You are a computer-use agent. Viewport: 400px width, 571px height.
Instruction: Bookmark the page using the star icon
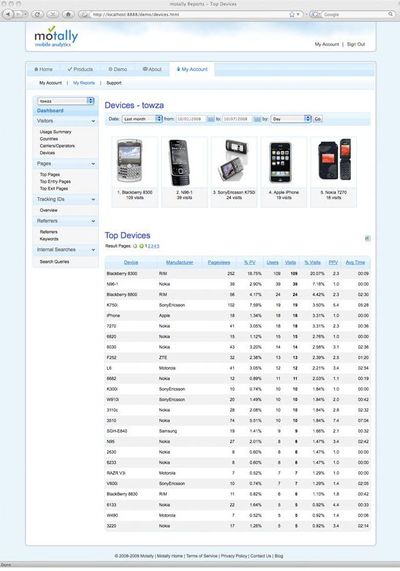tap(291, 14)
